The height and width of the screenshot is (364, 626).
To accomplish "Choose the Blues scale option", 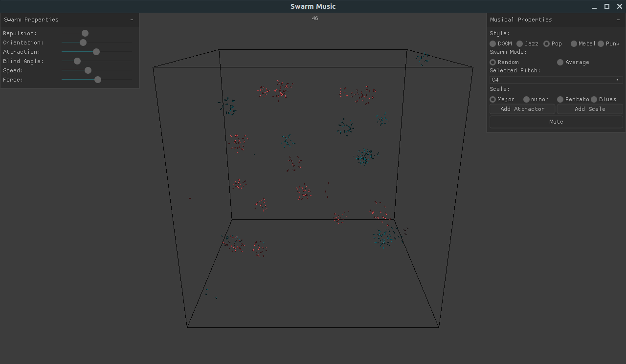I will pyautogui.click(x=594, y=99).
